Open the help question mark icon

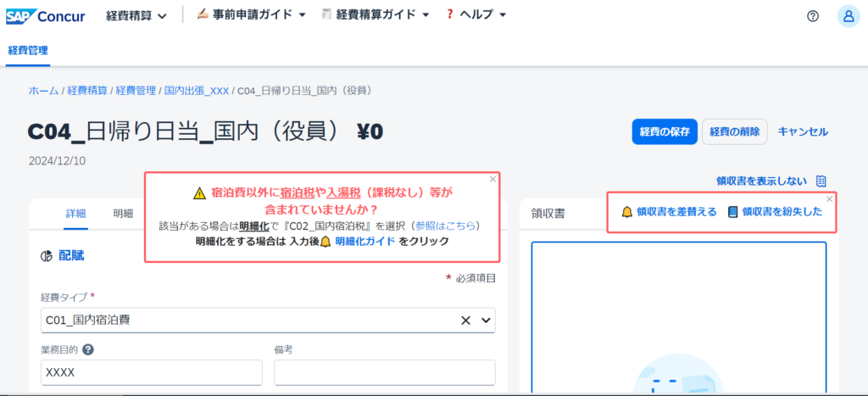pos(812,16)
